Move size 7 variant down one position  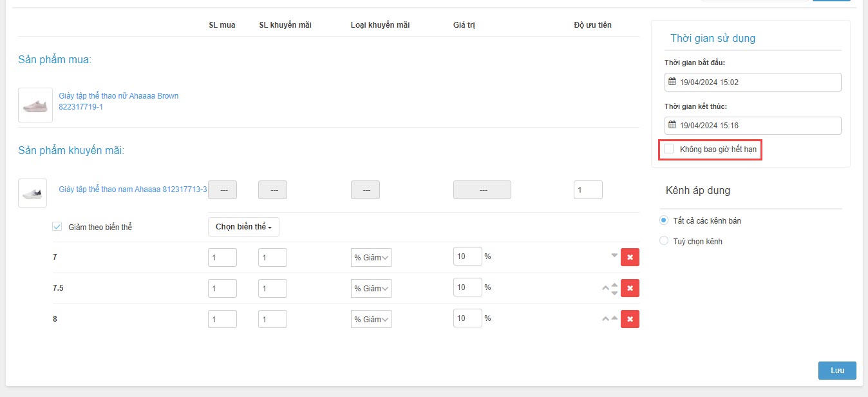(614, 255)
